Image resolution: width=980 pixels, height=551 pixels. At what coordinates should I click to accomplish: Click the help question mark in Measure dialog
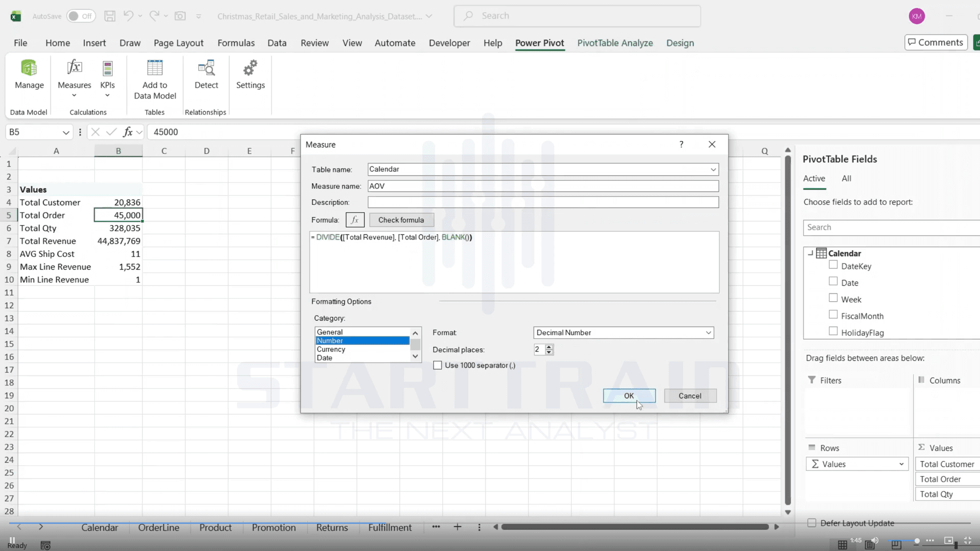[681, 145]
